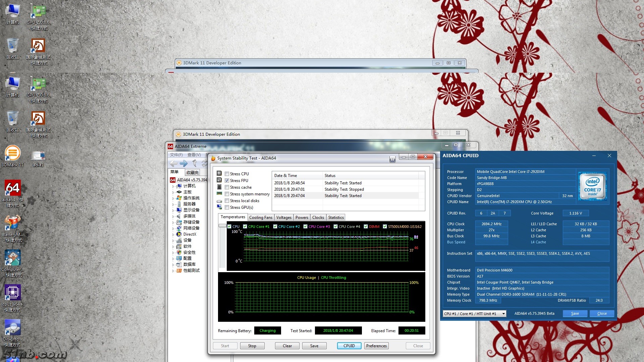This screenshot has width=644, height=362.
Task: Open the CPU #1 / Core #1 selector dropdown
Action: [474, 314]
